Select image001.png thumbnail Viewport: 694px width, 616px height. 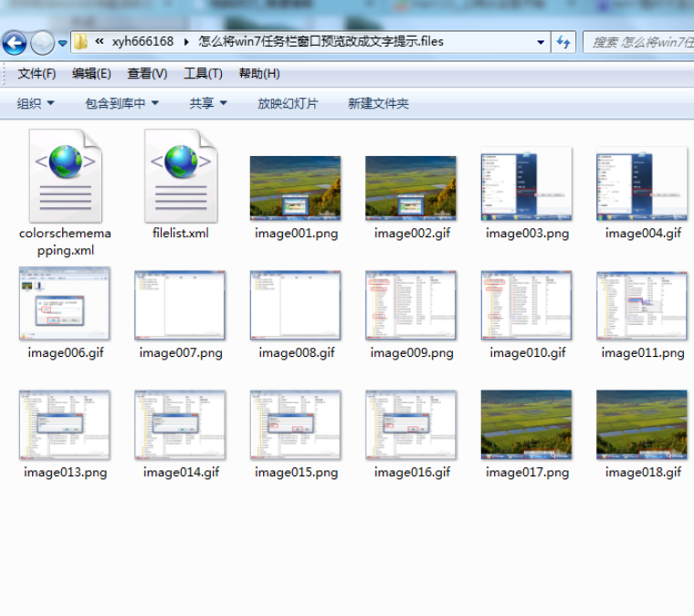tap(296, 188)
